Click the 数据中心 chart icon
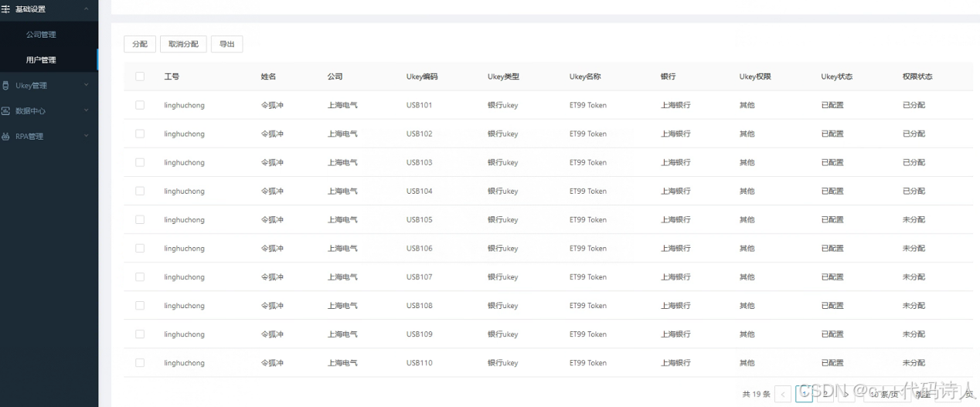Image resolution: width=980 pixels, height=407 pixels. pyautogui.click(x=6, y=111)
